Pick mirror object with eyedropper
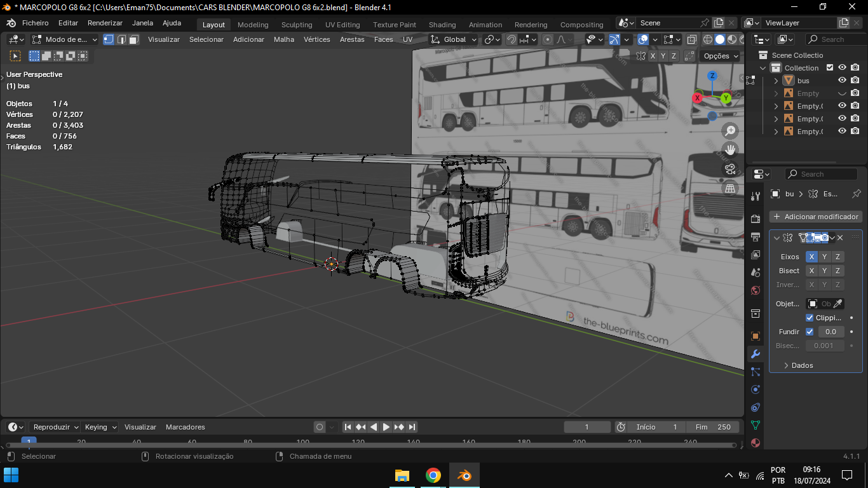Screen dimensions: 868x488 (838, 304)
